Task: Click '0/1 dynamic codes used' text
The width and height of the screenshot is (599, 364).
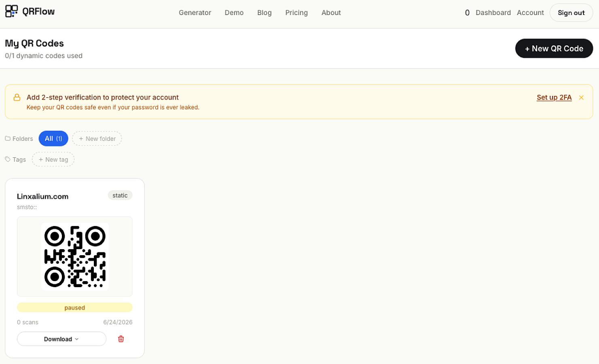Action: point(44,56)
